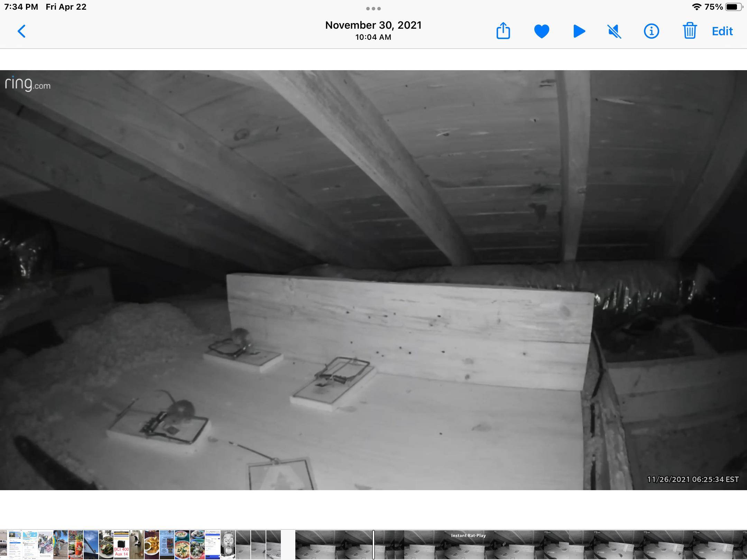Open the nachos plate thumbnail
This screenshot has width=747, height=560.
point(151,545)
